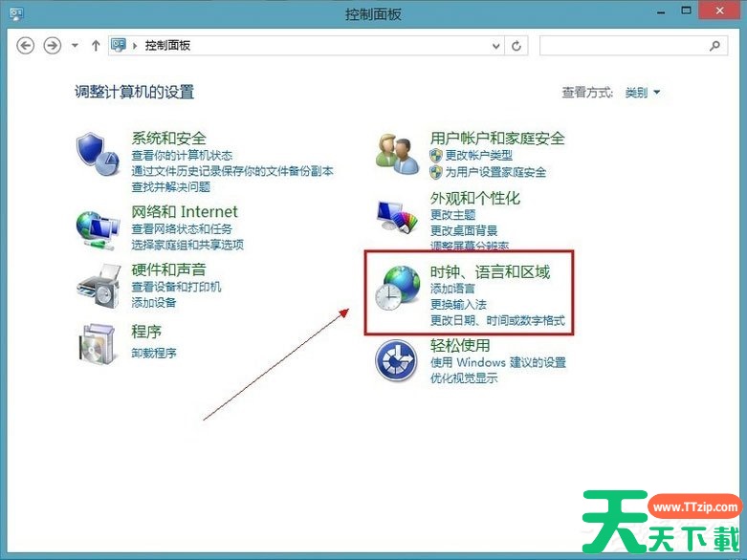Open System and Security shield icon
This screenshot has width=747, height=560.
[x=98, y=154]
